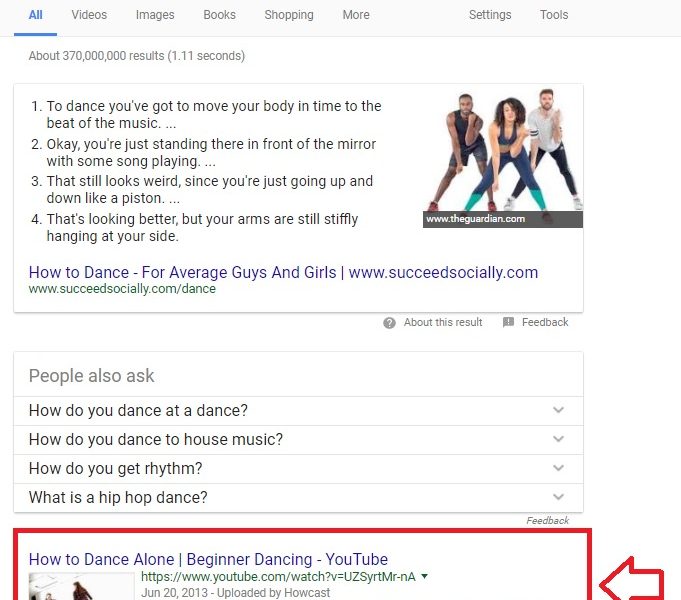Click the All results tab
681x600 pixels.
coord(35,15)
